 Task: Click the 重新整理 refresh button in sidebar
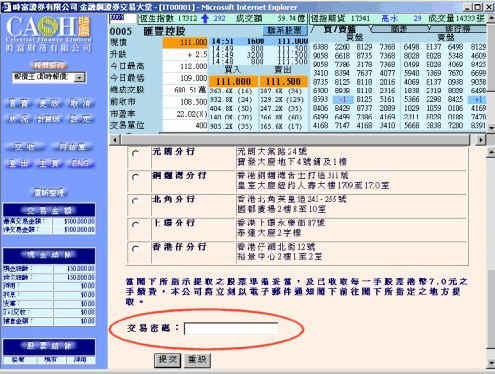click(x=49, y=193)
